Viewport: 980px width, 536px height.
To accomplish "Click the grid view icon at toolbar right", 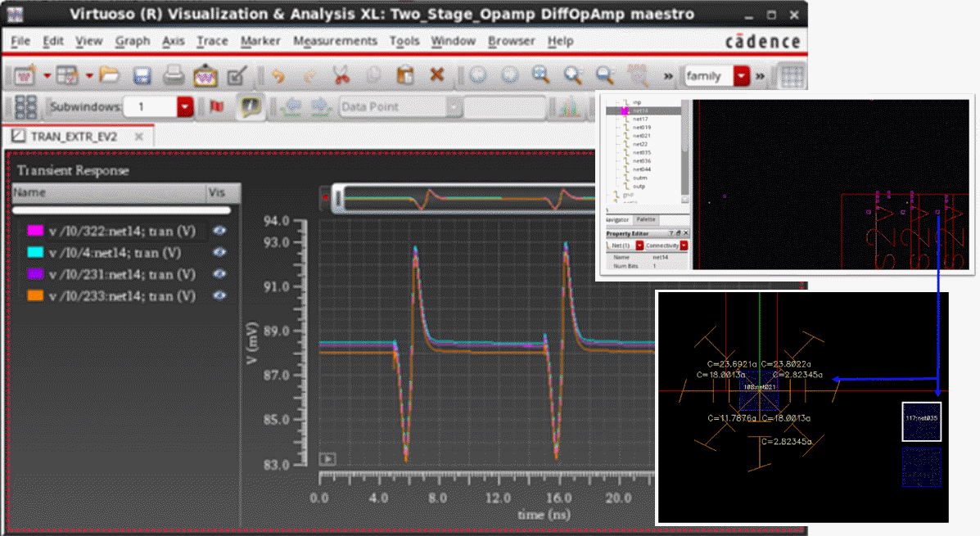I will point(791,76).
